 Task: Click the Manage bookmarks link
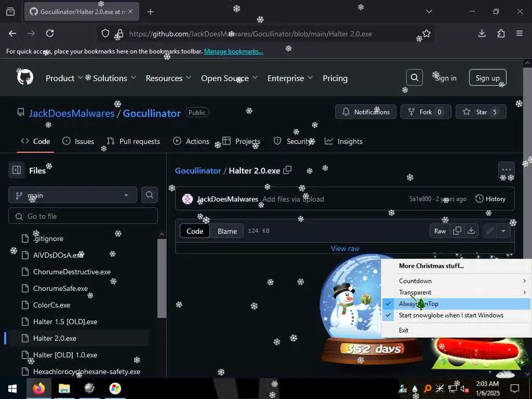(x=233, y=51)
